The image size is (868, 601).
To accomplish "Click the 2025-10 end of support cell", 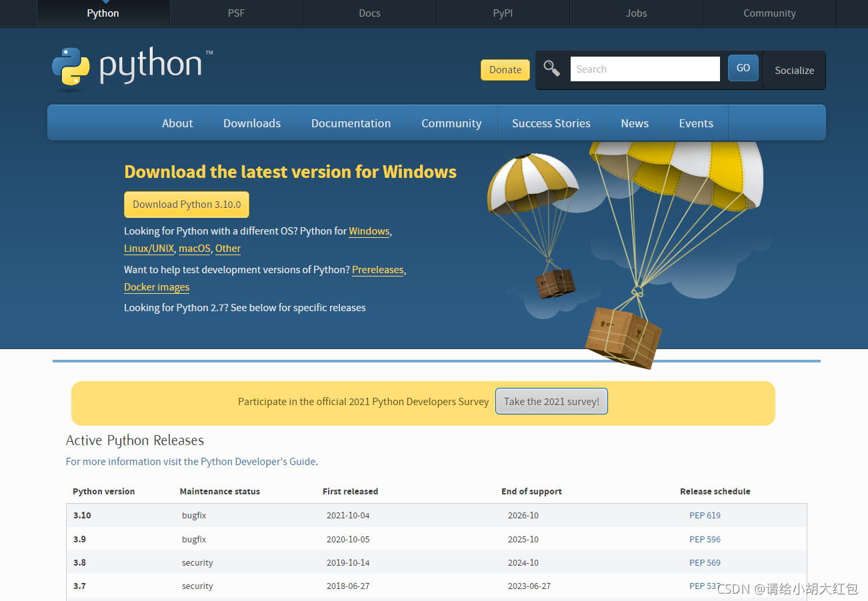I will 523,539.
